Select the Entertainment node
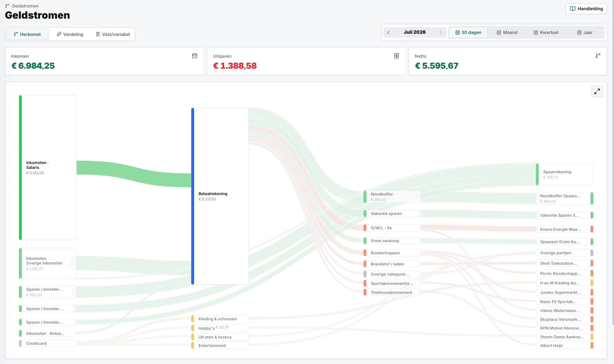The image size is (614, 364). tap(220, 345)
